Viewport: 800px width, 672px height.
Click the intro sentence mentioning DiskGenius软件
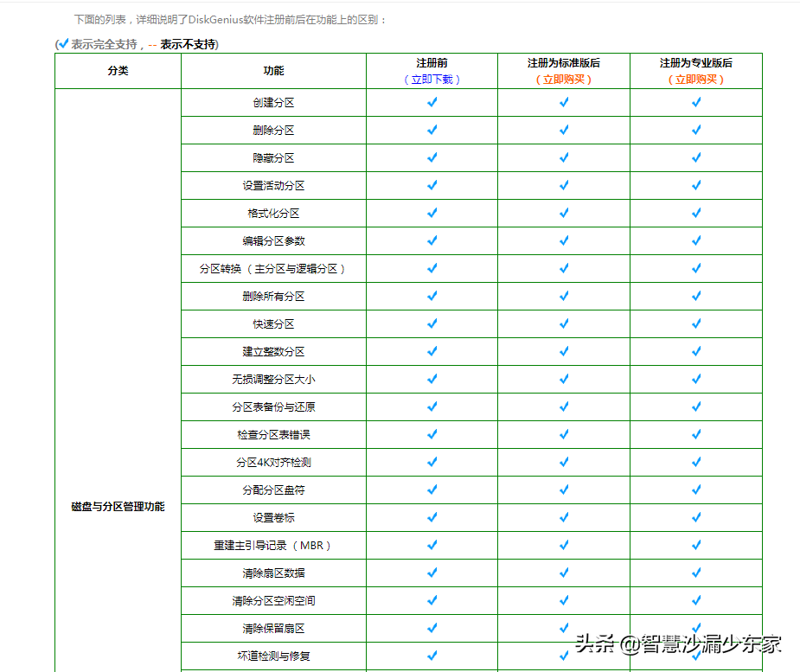coord(230,20)
